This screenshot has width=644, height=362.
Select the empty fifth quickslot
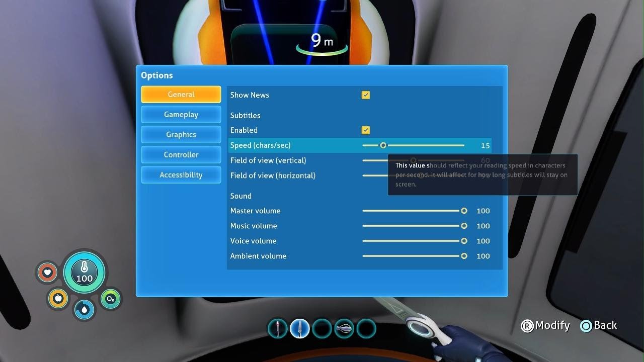tap(366, 329)
